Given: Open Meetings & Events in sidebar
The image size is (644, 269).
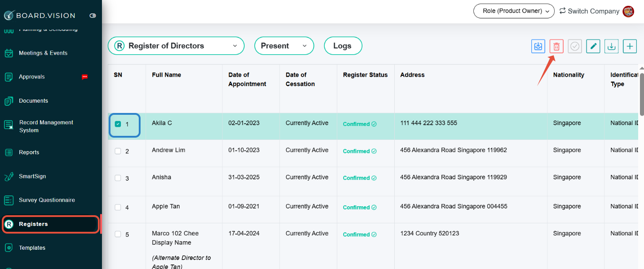Looking at the screenshot, I should 43,53.
